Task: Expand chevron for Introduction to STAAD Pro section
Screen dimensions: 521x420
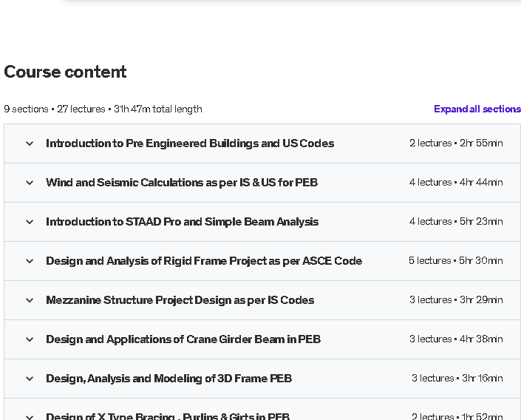Action: pyautogui.click(x=30, y=222)
